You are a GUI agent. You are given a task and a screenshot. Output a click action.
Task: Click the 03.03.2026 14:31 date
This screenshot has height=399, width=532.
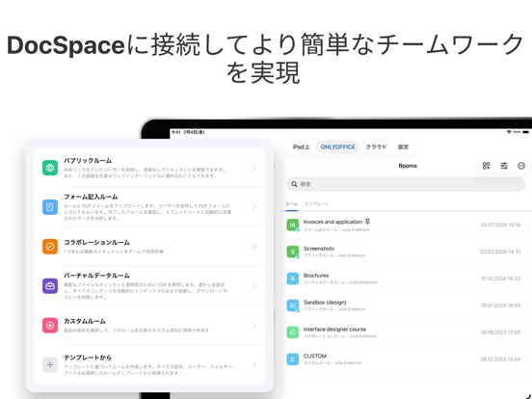(500, 252)
